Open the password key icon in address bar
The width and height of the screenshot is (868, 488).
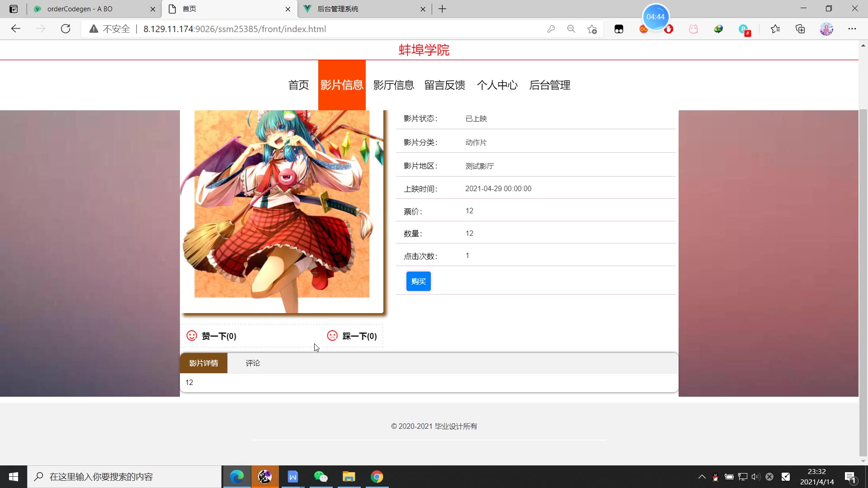pyautogui.click(x=551, y=29)
